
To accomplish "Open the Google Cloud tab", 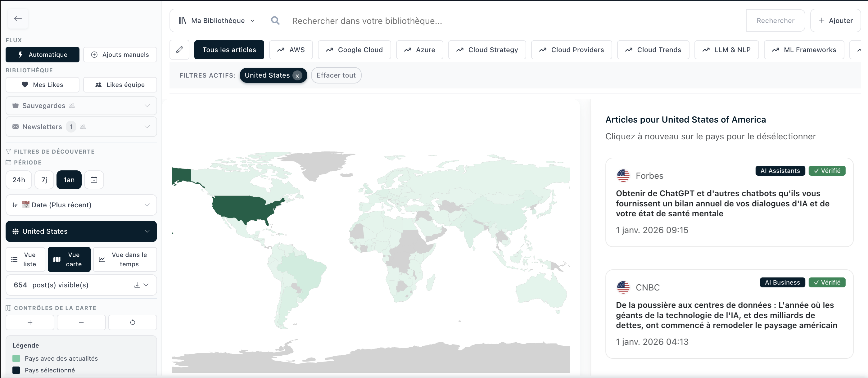I will 354,50.
